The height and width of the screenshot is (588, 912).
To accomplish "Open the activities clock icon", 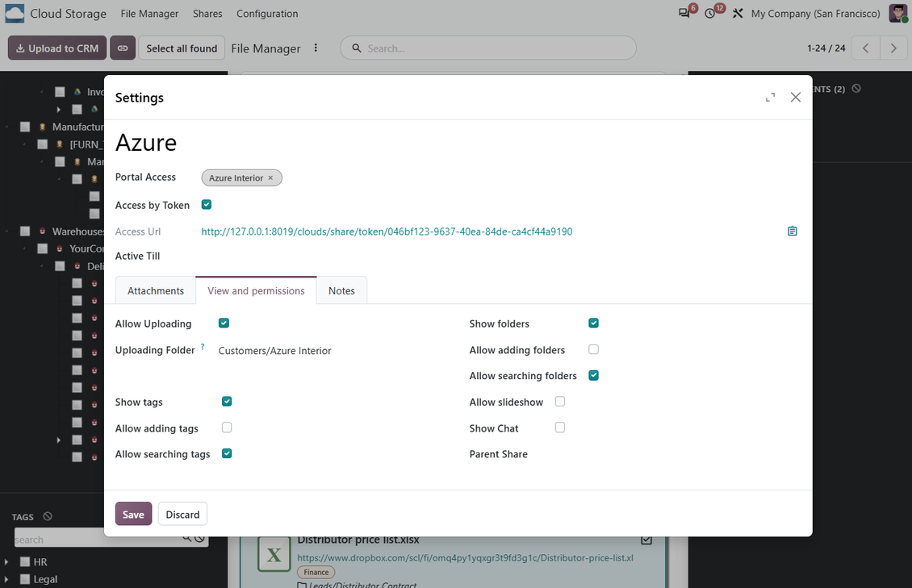I will pos(709,13).
